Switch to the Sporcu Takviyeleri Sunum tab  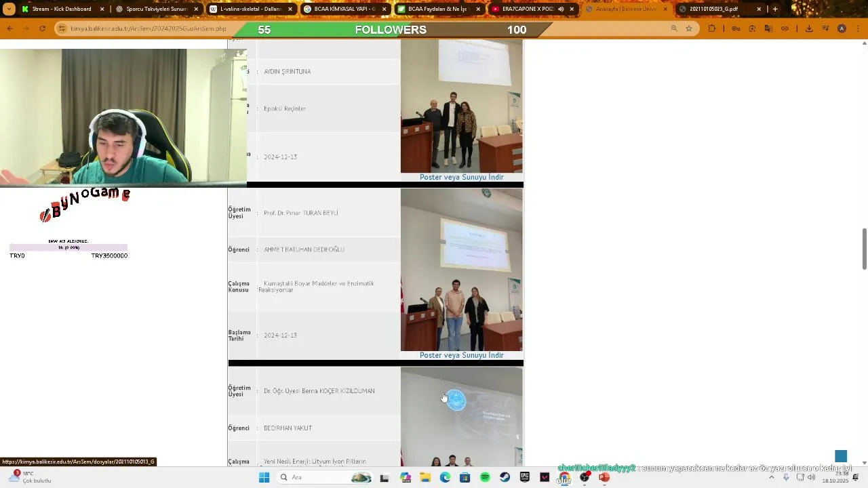[155, 9]
